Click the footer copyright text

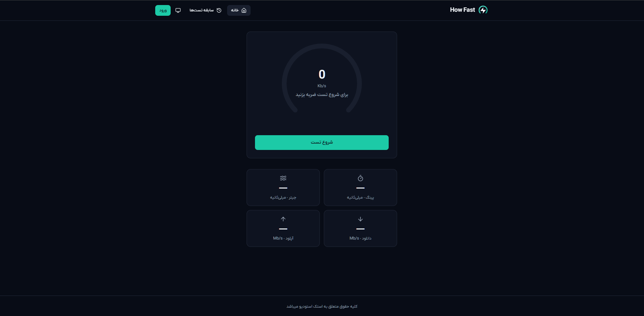(322, 306)
